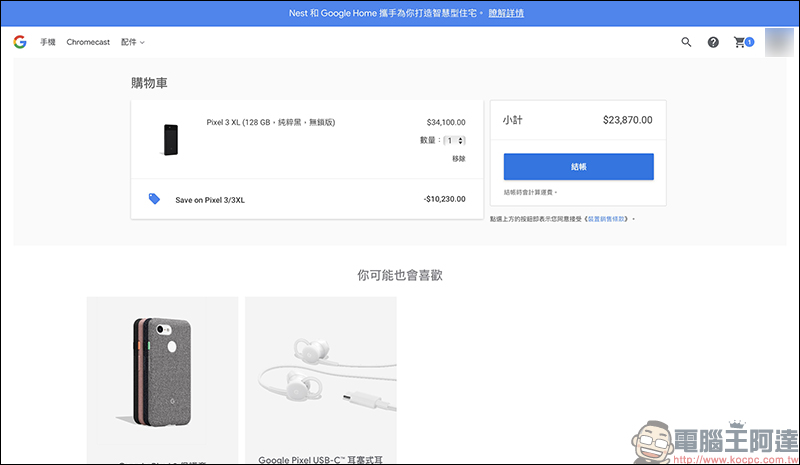The width and height of the screenshot is (800, 465).
Task: Click the 你可能也會喜歡 heading
Action: pyautogui.click(x=400, y=276)
